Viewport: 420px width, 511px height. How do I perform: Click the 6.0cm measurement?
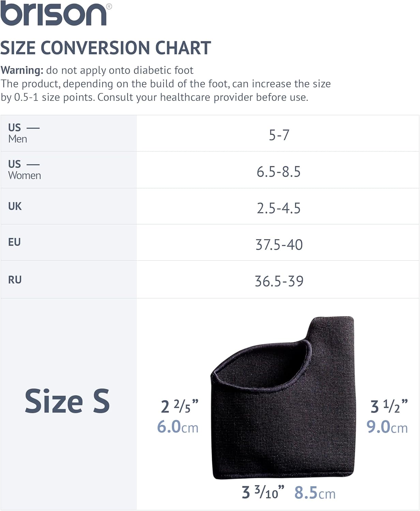pos(178,427)
